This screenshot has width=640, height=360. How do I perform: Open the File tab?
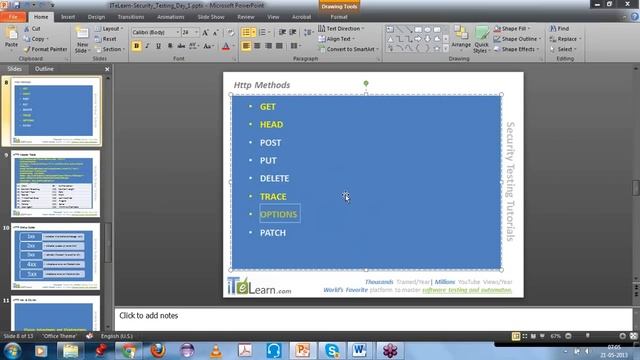tap(13, 17)
